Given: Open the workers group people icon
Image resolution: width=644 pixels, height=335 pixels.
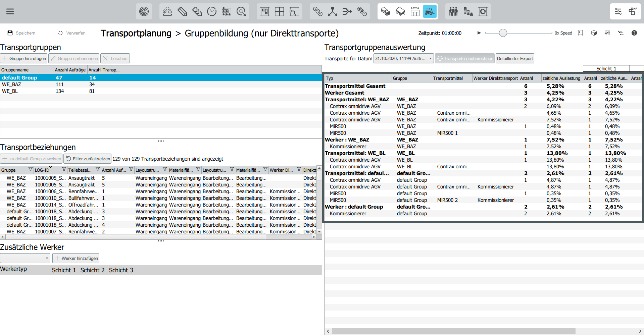Looking at the screenshot, I should pyautogui.click(x=453, y=12).
